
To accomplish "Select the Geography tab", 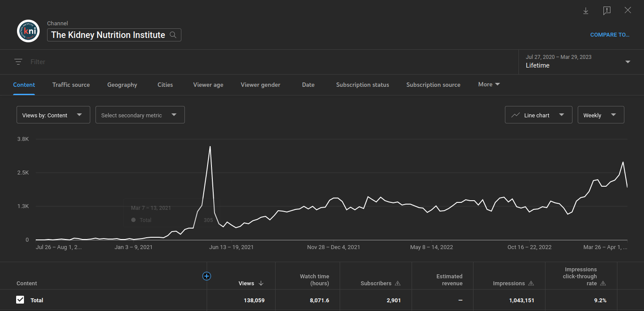I will pyautogui.click(x=122, y=85).
